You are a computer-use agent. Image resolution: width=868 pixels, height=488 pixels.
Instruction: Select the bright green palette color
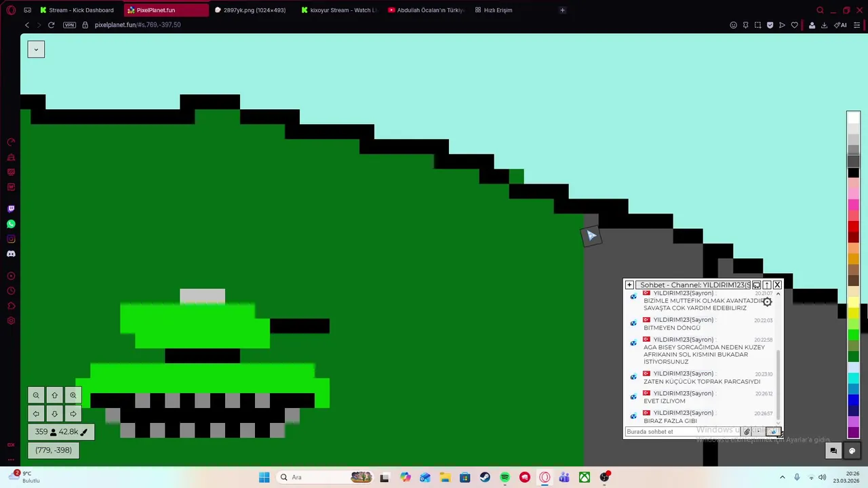[853, 334]
